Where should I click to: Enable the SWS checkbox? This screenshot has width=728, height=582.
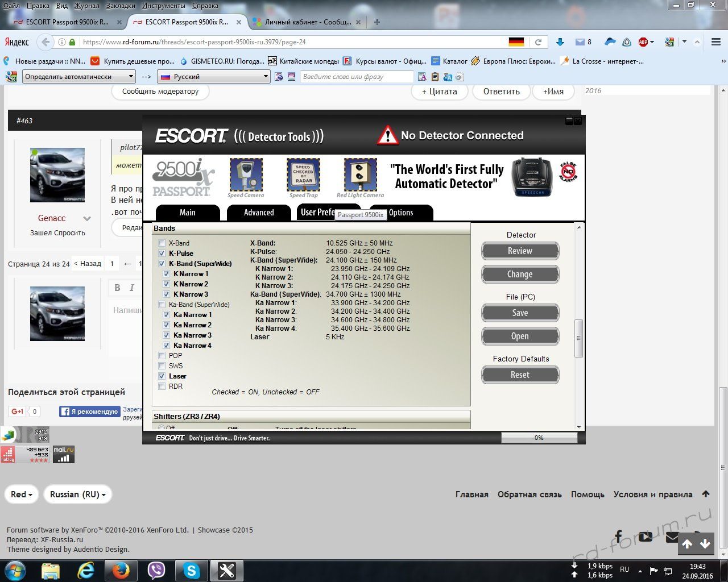coord(162,366)
